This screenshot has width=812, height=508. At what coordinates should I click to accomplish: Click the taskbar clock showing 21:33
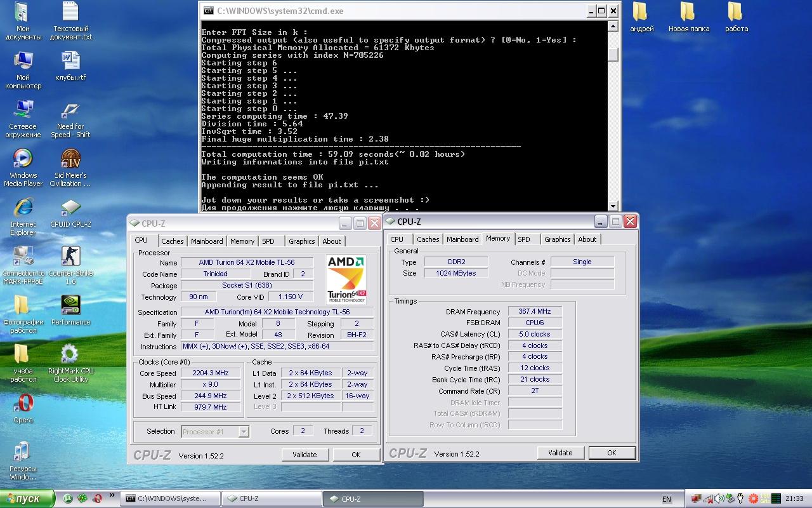point(794,499)
